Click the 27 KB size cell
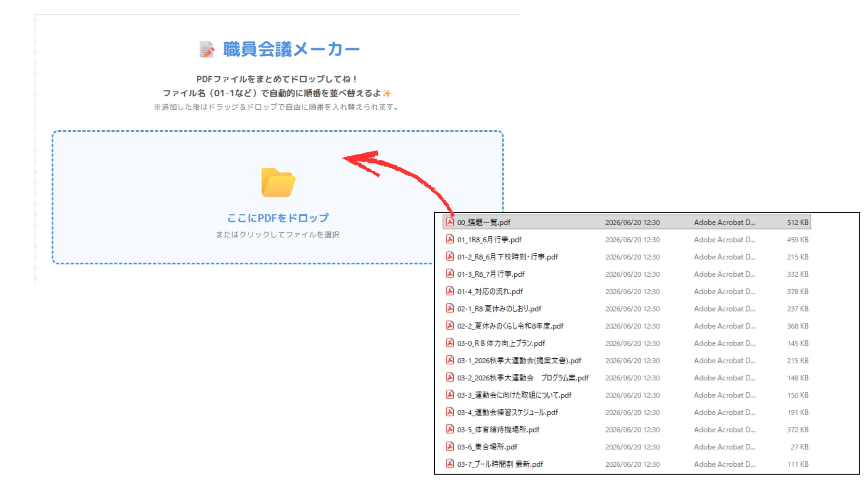 point(799,447)
